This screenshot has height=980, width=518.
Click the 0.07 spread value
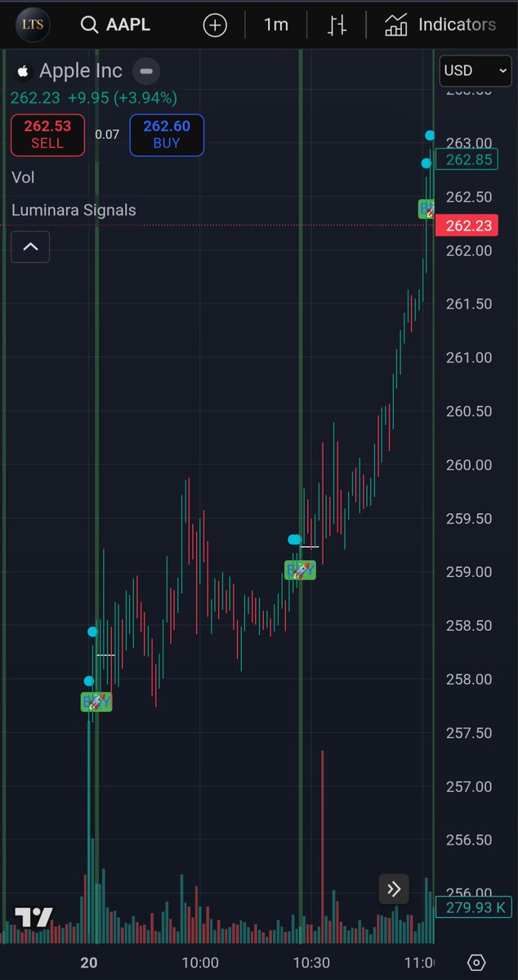pos(107,134)
